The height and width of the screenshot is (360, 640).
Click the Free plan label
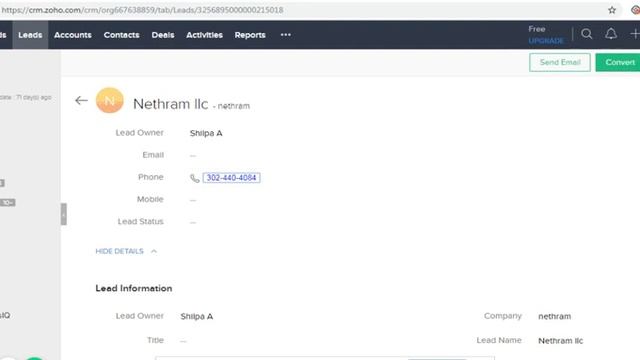537,29
